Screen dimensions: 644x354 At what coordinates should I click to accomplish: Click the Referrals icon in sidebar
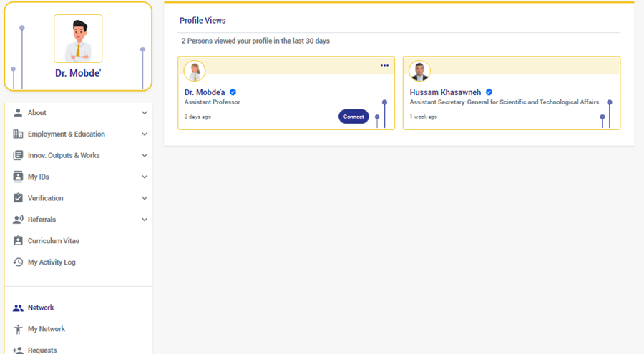click(x=19, y=220)
